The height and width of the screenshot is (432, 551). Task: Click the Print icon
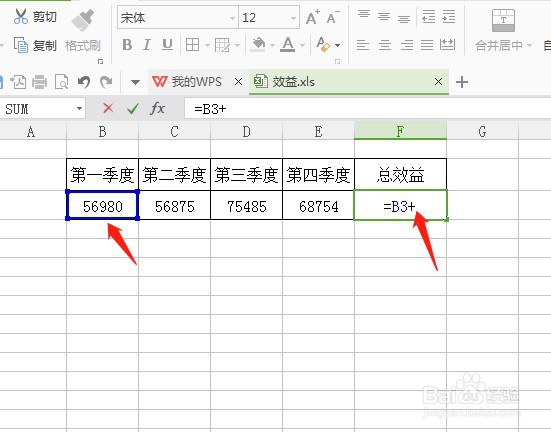pyautogui.click(x=39, y=82)
